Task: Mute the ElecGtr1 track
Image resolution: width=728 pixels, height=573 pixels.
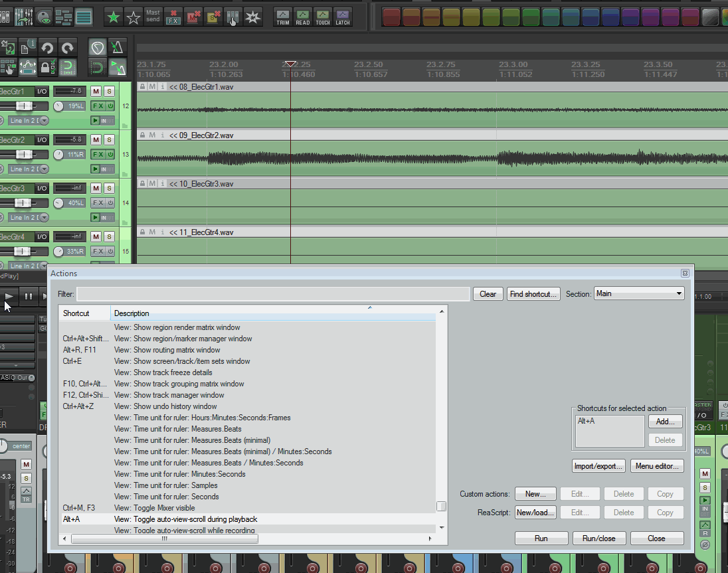Action: click(x=96, y=92)
